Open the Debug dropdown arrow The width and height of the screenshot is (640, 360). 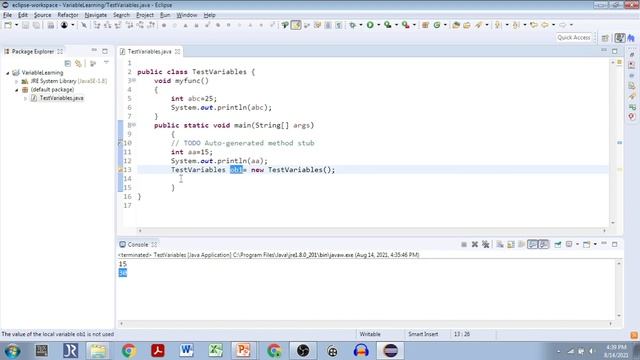tap(361, 25)
